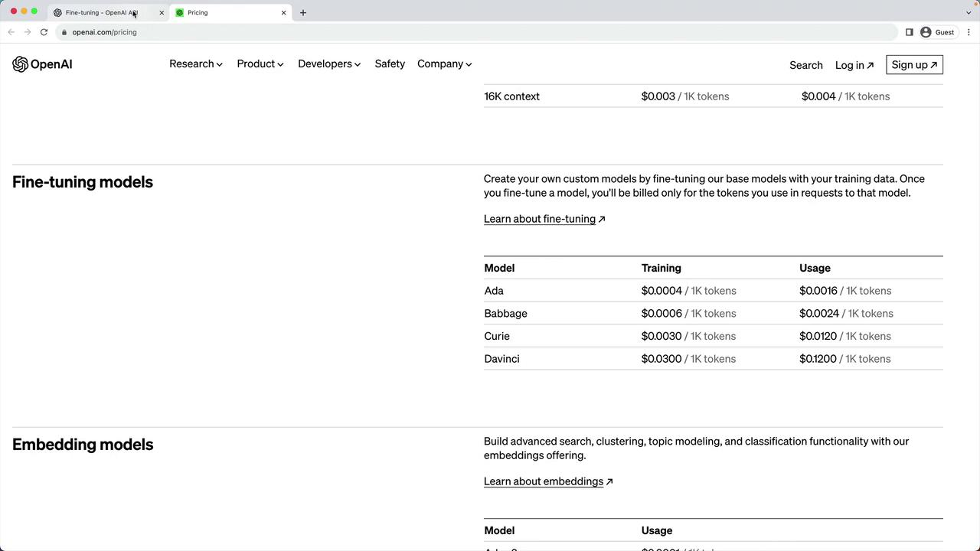980x551 pixels.
Task: Click the lock icon in address bar
Action: coord(65,32)
